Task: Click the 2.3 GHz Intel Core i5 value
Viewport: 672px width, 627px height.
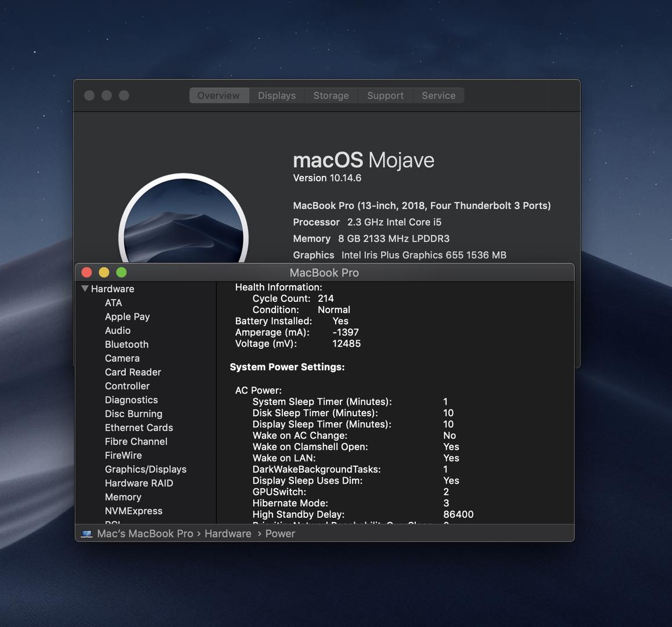Action: [x=394, y=222]
